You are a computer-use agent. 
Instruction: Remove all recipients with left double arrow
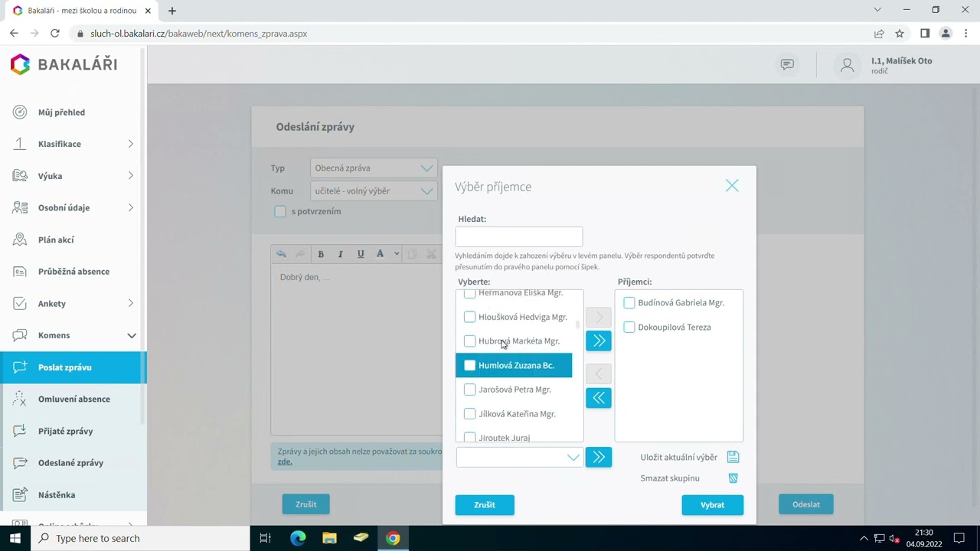pos(599,398)
